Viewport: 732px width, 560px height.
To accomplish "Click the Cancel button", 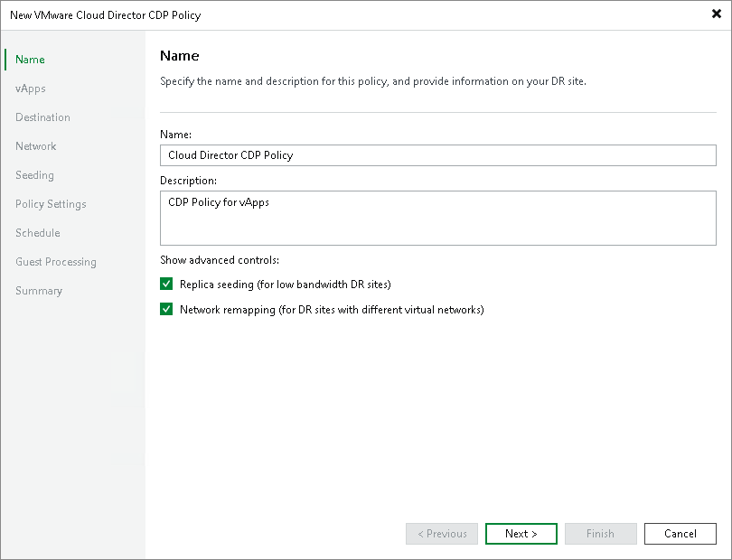I will click(x=680, y=534).
